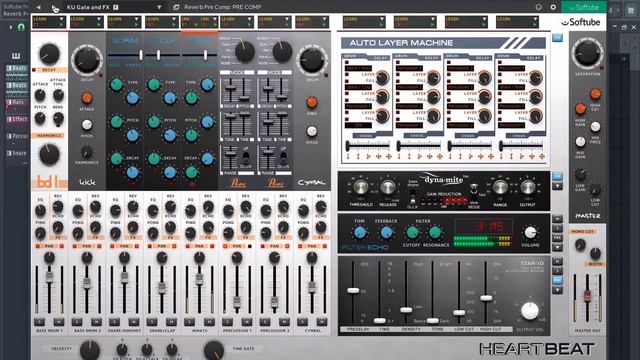The image size is (640, 360).
Task: Open the KU Gate and FX preset dropdown arrow
Action: click(159, 7)
